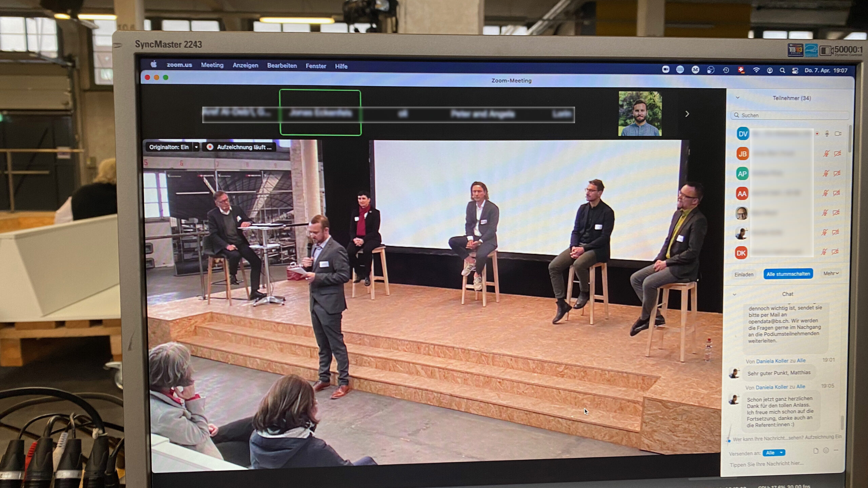Viewport: 868px width, 488px height.
Task: Collapse the Teilnehmer panel chevron
Action: coord(737,98)
